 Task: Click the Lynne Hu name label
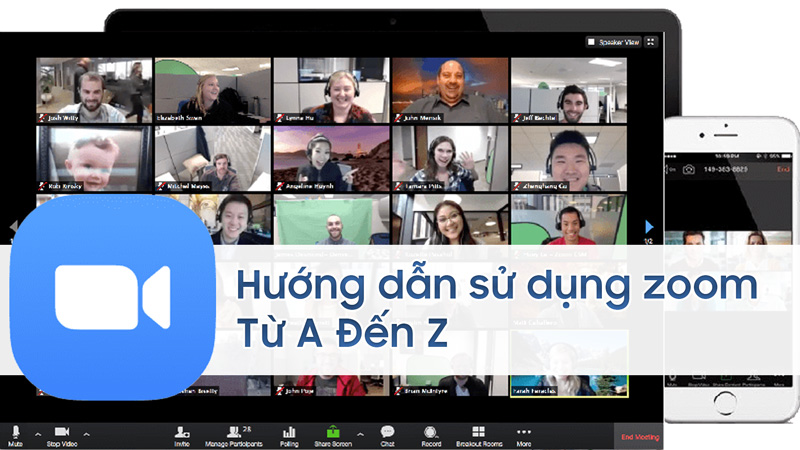299,118
